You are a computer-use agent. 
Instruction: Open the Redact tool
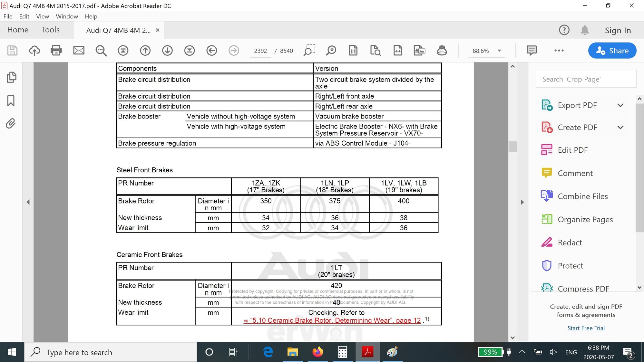570,243
